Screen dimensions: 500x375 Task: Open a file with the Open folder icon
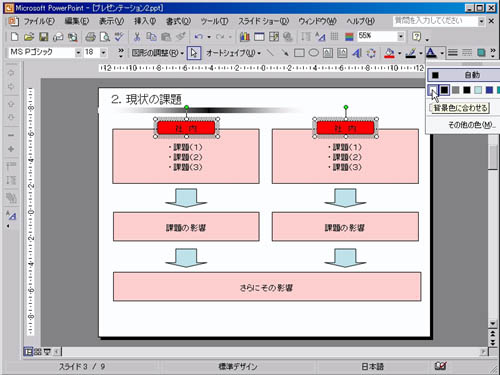coord(29,37)
